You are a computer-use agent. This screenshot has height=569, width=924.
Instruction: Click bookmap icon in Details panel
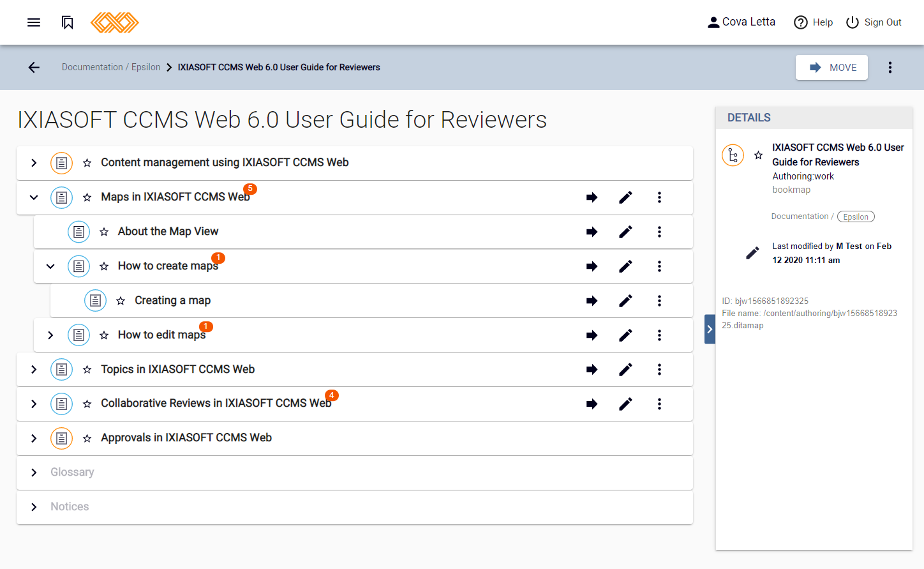click(733, 155)
